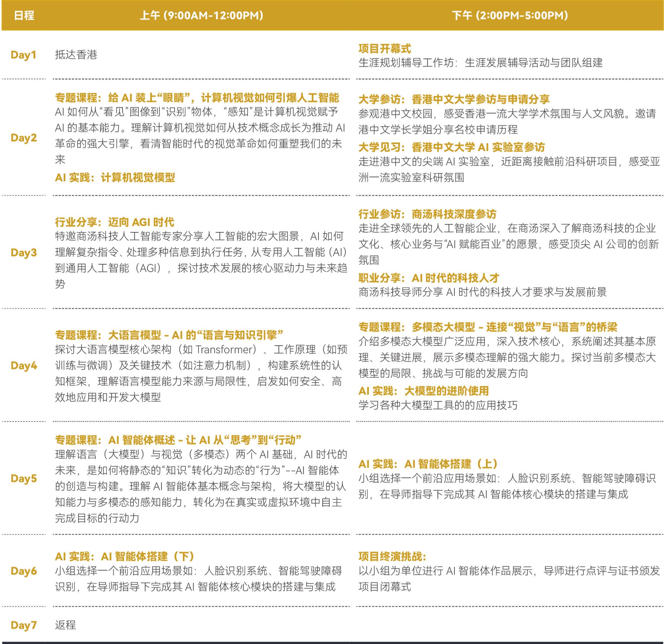
Task: Click the 抵达香港 text
Action: (76, 55)
